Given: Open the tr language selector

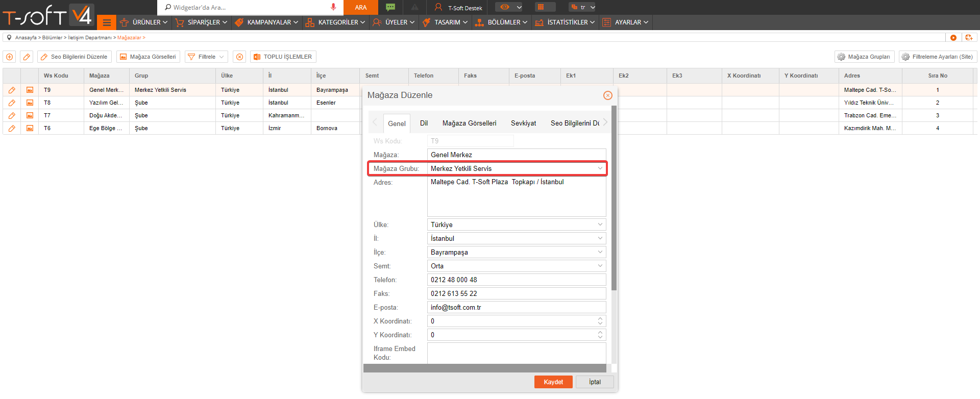Looking at the screenshot, I should click(582, 7).
